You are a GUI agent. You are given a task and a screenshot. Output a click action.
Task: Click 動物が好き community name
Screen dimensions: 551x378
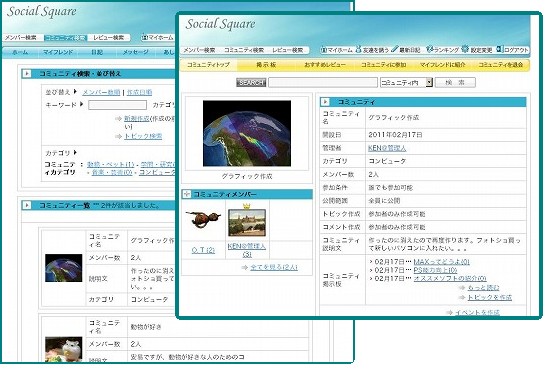coord(146,327)
